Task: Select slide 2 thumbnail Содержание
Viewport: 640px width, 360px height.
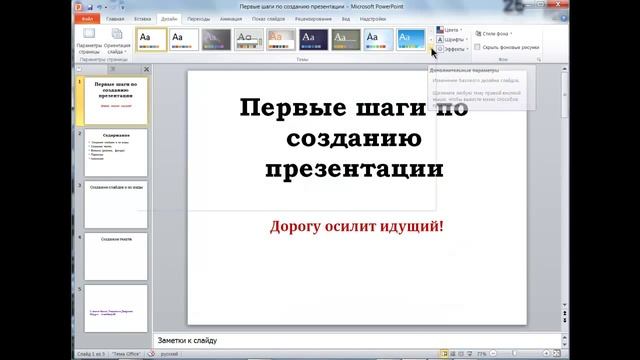Action: click(116, 153)
